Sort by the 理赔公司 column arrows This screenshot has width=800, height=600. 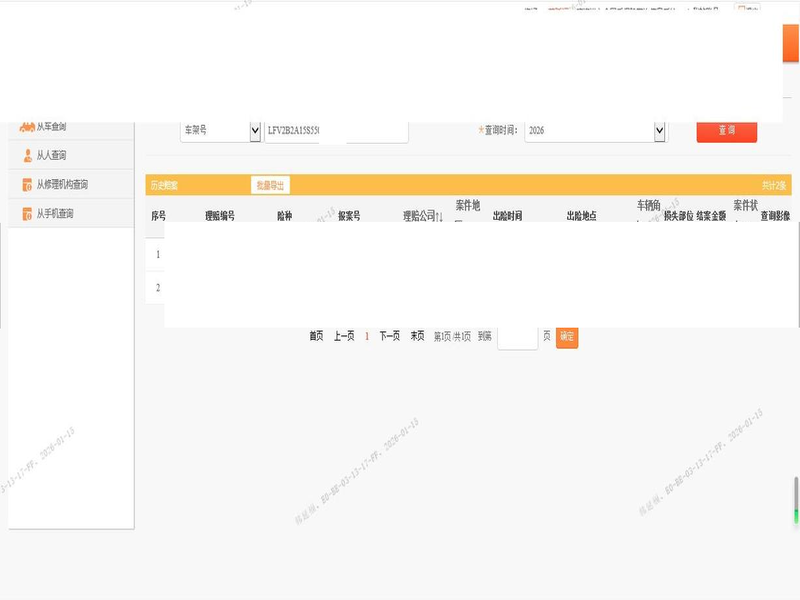(x=438, y=216)
